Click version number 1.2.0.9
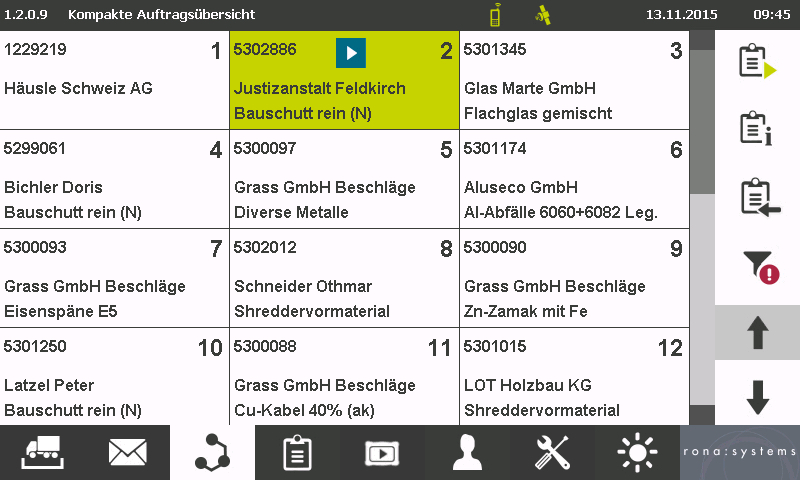Image resolution: width=800 pixels, height=480 pixels. tap(26, 14)
